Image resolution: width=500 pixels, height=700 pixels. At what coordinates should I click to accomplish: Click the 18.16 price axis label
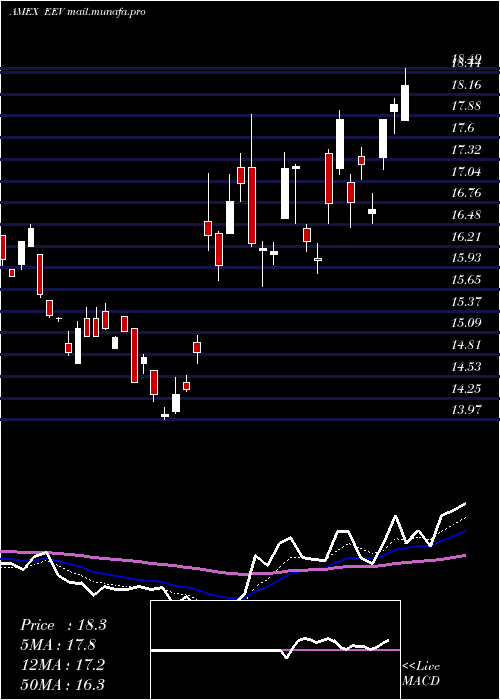466,84
